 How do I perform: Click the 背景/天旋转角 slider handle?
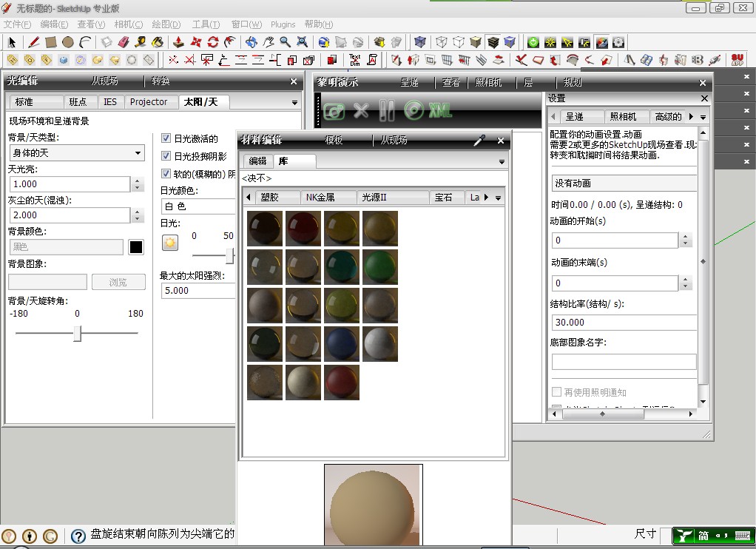tap(77, 334)
